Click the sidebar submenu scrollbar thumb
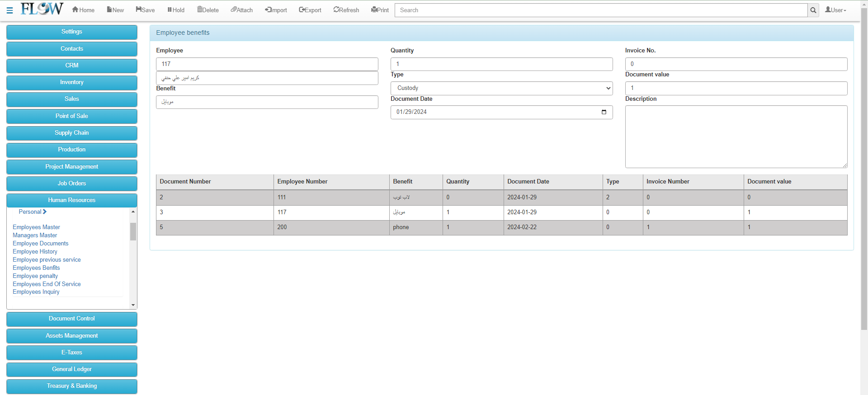The height and width of the screenshot is (395, 868). pyautogui.click(x=133, y=231)
